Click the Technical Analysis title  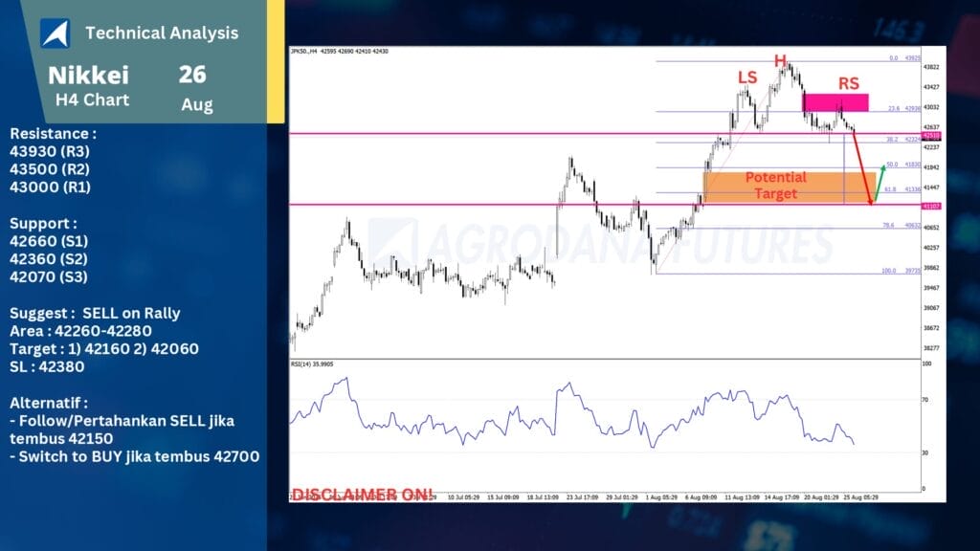[162, 33]
